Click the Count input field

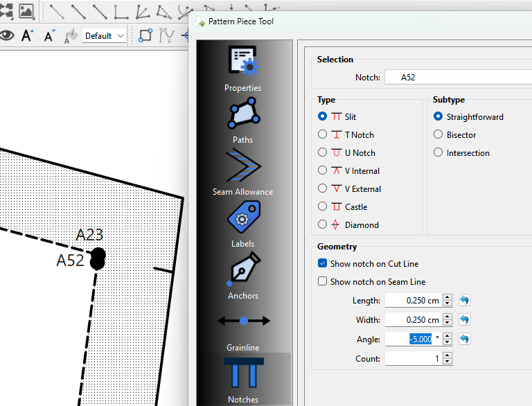(413, 359)
